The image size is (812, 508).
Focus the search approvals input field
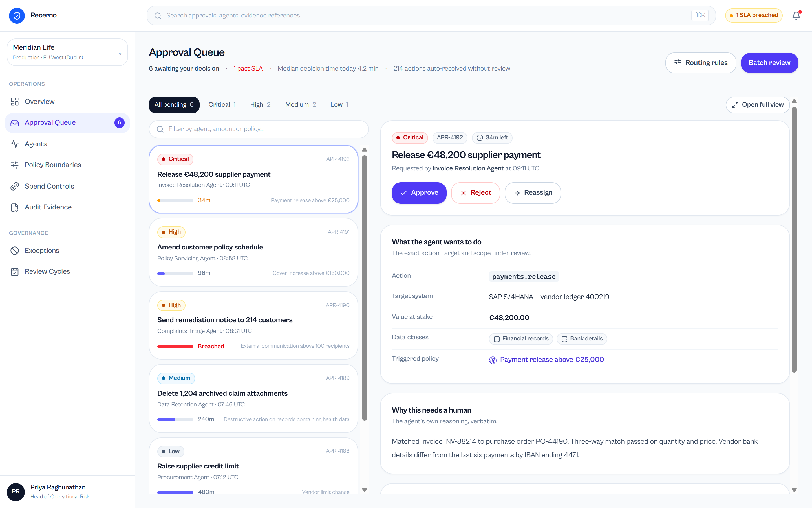pos(431,16)
